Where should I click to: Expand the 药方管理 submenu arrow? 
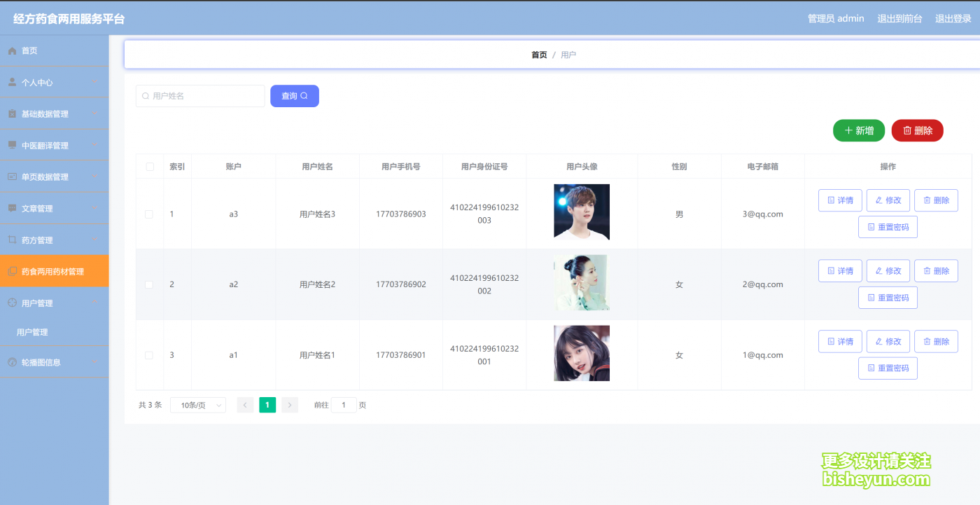click(94, 240)
